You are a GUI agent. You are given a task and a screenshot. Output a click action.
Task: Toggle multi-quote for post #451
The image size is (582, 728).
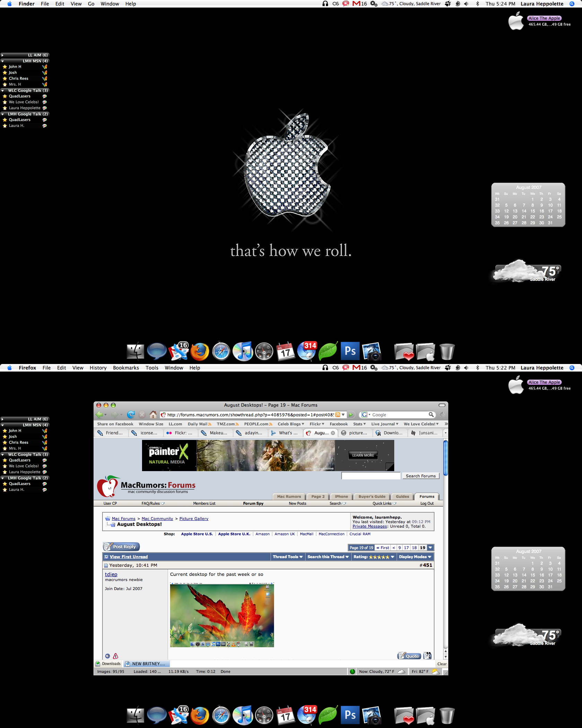(x=427, y=656)
